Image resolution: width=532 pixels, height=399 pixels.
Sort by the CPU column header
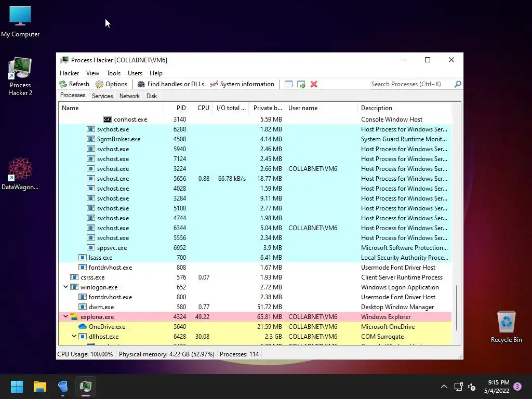tap(201, 108)
